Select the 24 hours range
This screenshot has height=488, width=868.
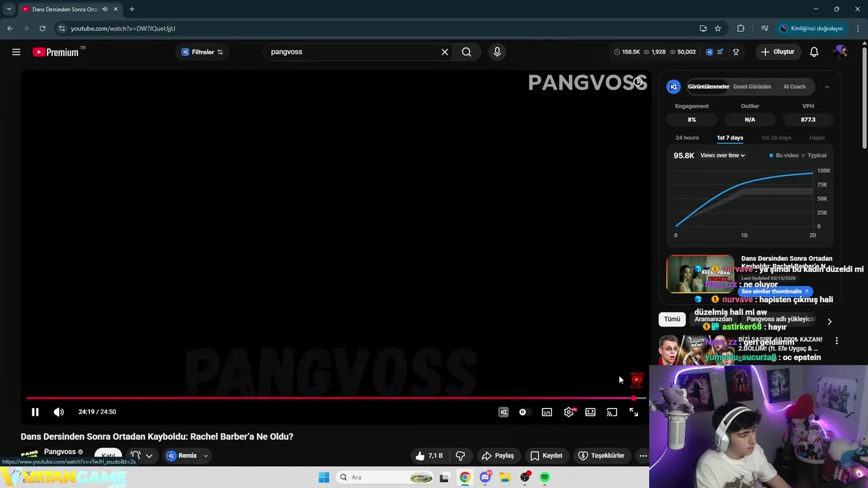pyautogui.click(x=687, y=138)
